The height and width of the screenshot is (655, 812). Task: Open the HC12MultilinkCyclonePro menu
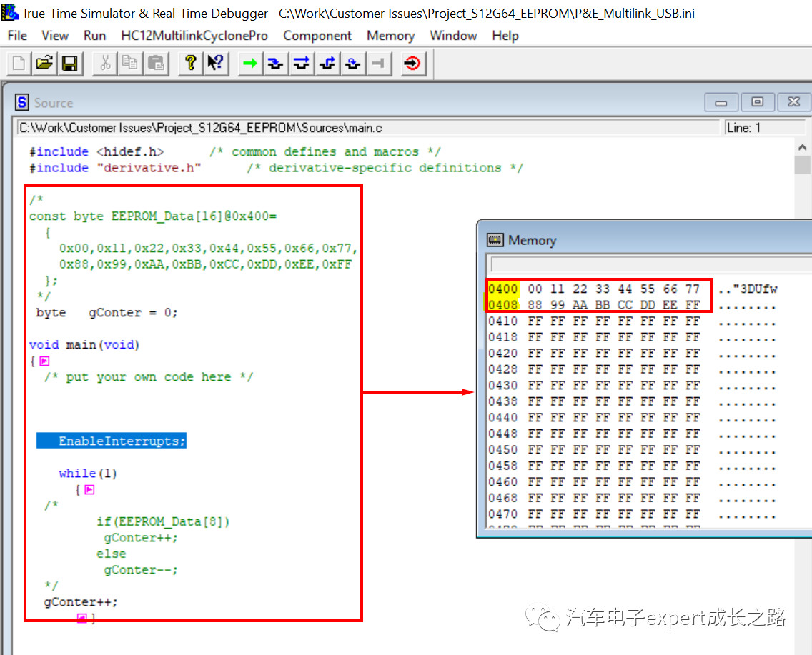(194, 36)
